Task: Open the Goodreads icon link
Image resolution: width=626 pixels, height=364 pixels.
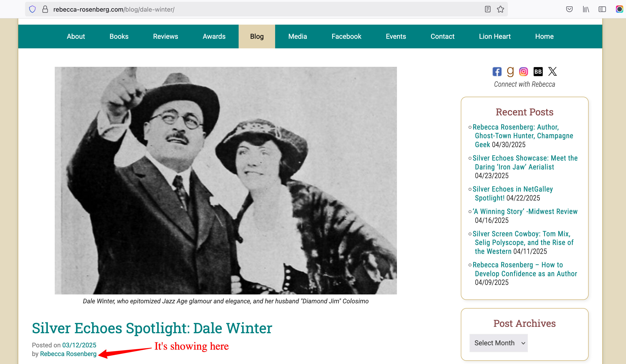Action: pos(510,72)
